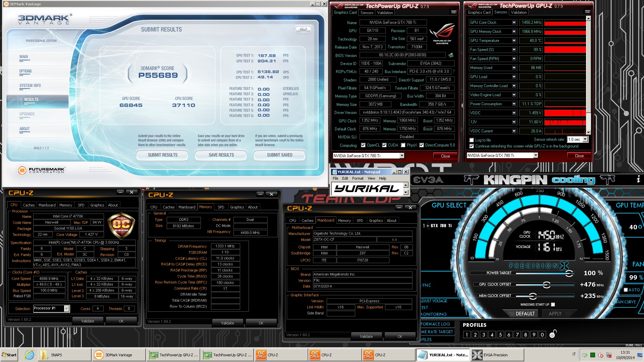Open the SPD tab in CPU-Z Memory window
The height and width of the screenshot is (362, 644).
tap(221, 207)
